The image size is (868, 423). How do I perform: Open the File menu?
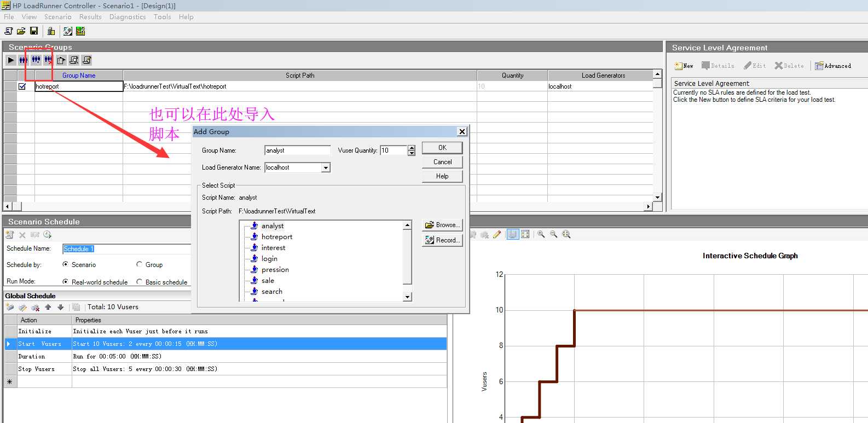pyautogui.click(x=9, y=17)
